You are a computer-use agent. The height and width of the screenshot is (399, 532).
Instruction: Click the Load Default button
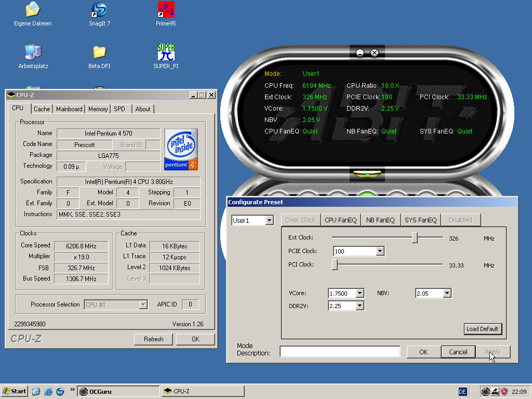[483, 329]
